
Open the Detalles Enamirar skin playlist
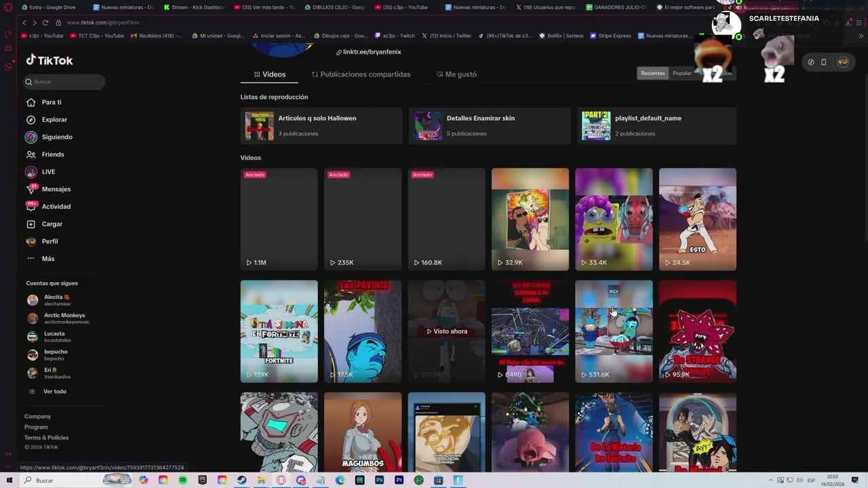(490, 125)
